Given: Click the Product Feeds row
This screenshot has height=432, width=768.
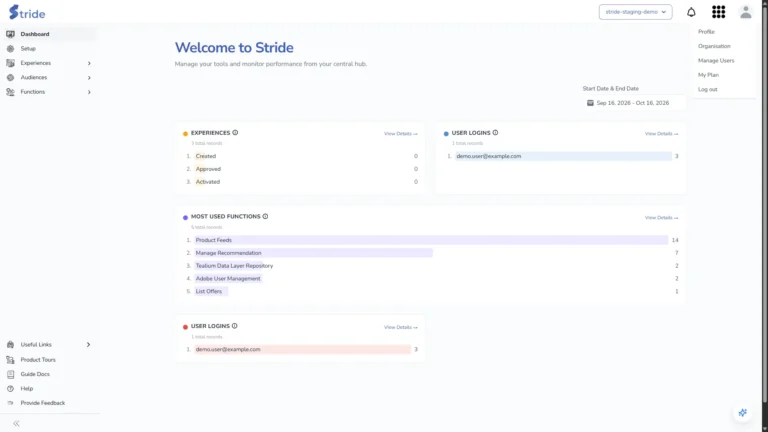Looking at the screenshot, I should (431, 240).
